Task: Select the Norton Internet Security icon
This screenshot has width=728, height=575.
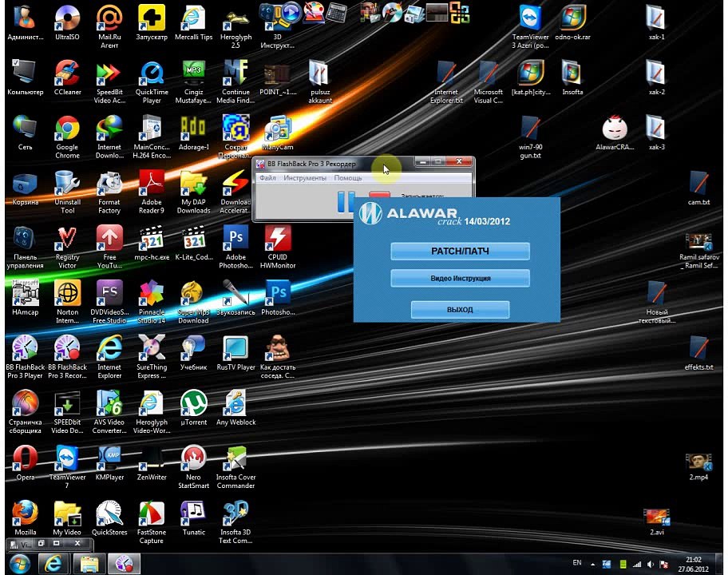Action: [67, 303]
